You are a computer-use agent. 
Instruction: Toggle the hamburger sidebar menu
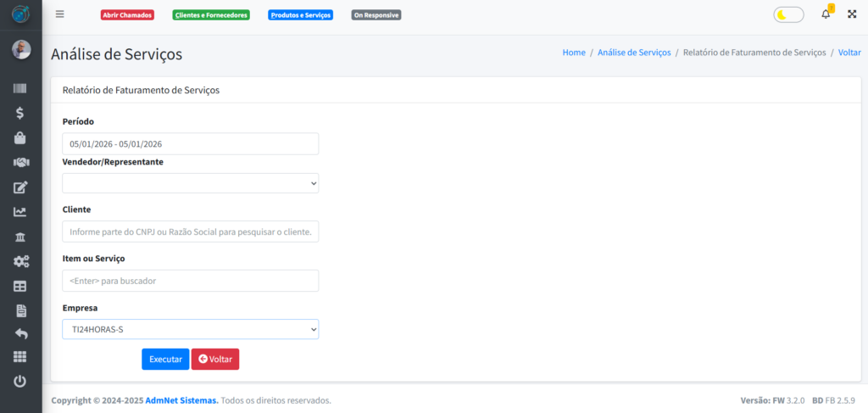click(59, 14)
